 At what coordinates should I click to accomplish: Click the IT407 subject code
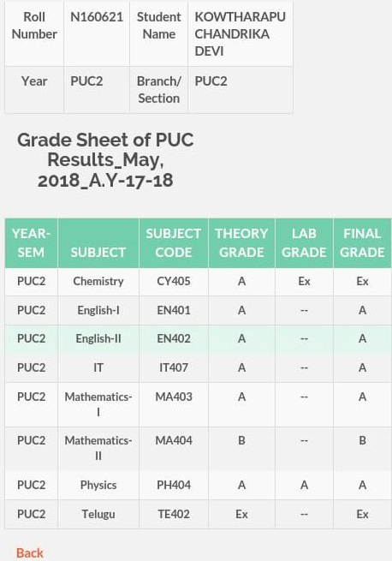[x=174, y=367]
